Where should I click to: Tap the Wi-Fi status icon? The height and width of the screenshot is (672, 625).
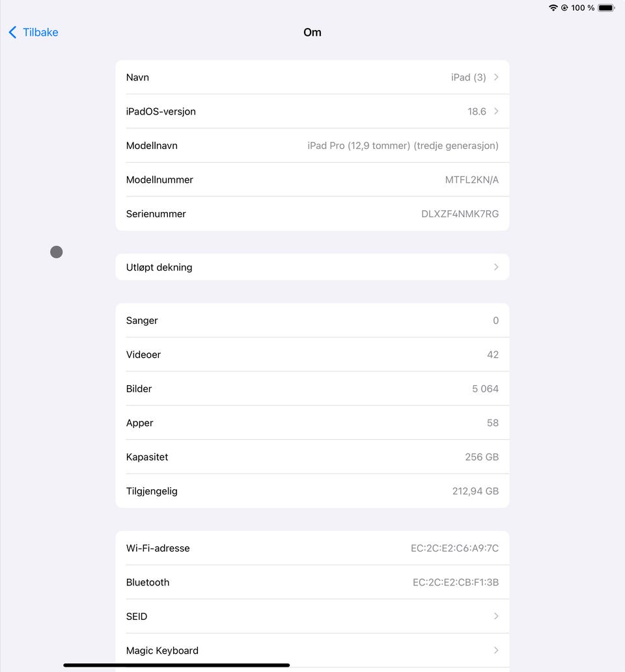coord(553,8)
